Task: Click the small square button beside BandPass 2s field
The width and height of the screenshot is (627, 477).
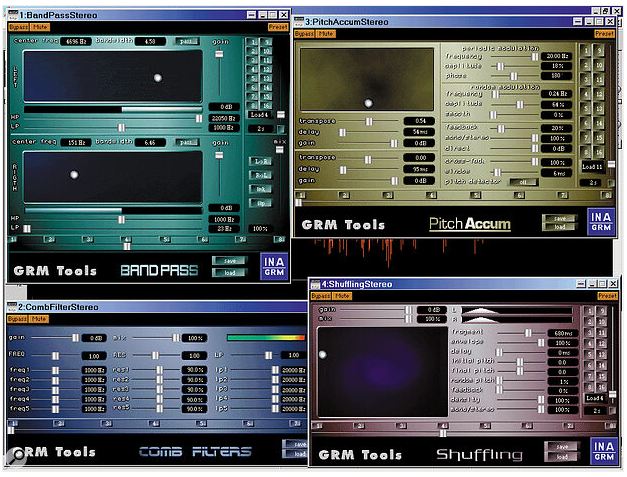Action: coord(281,129)
